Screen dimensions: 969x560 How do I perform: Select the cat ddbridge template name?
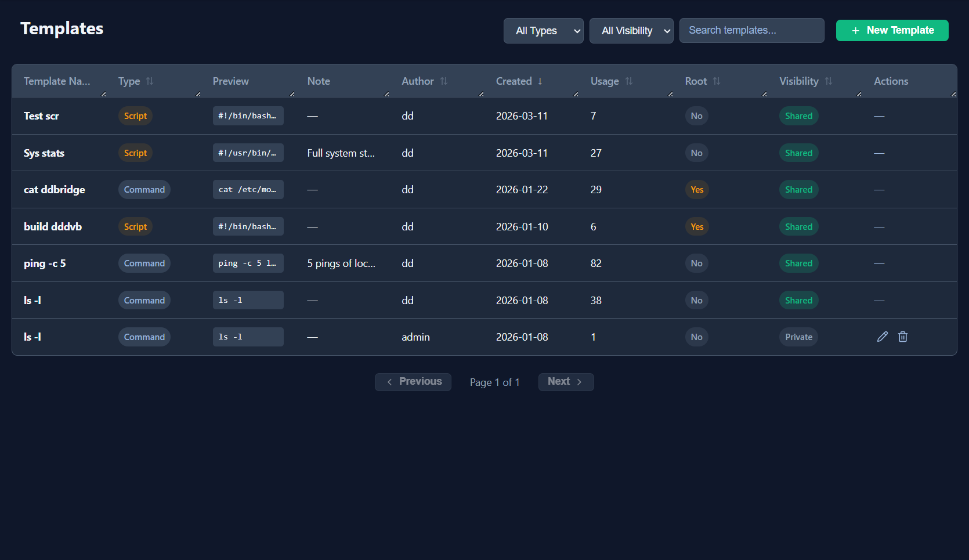click(55, 190)
